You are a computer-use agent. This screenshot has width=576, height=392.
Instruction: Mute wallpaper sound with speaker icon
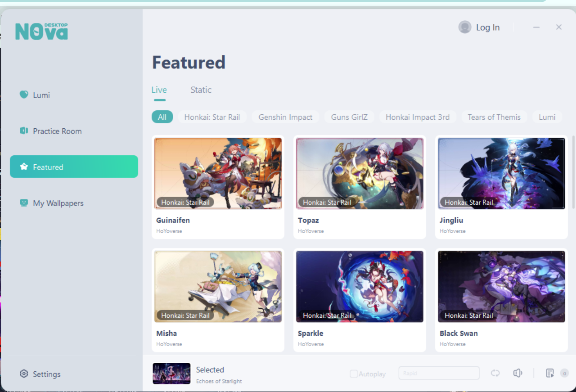[517, 373]
